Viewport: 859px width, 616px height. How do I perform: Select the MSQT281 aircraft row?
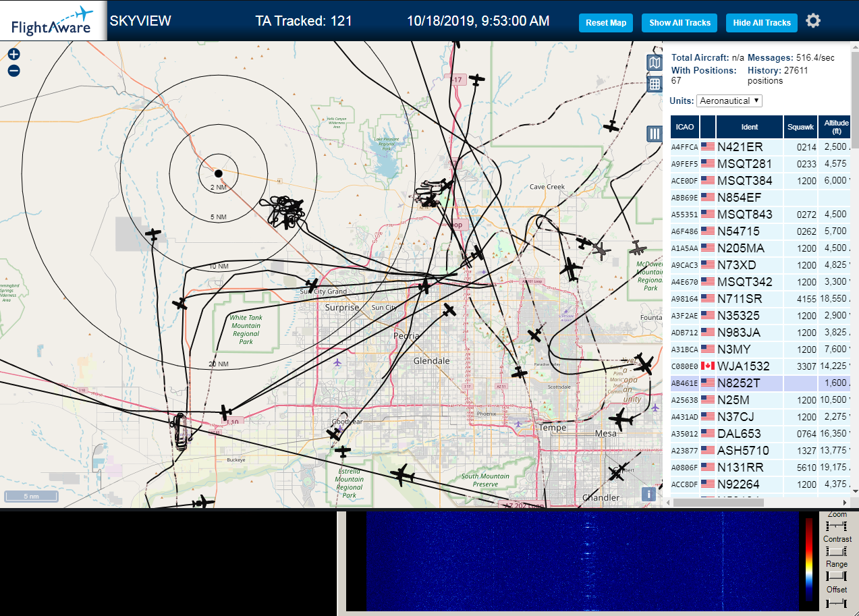[760, 164]
